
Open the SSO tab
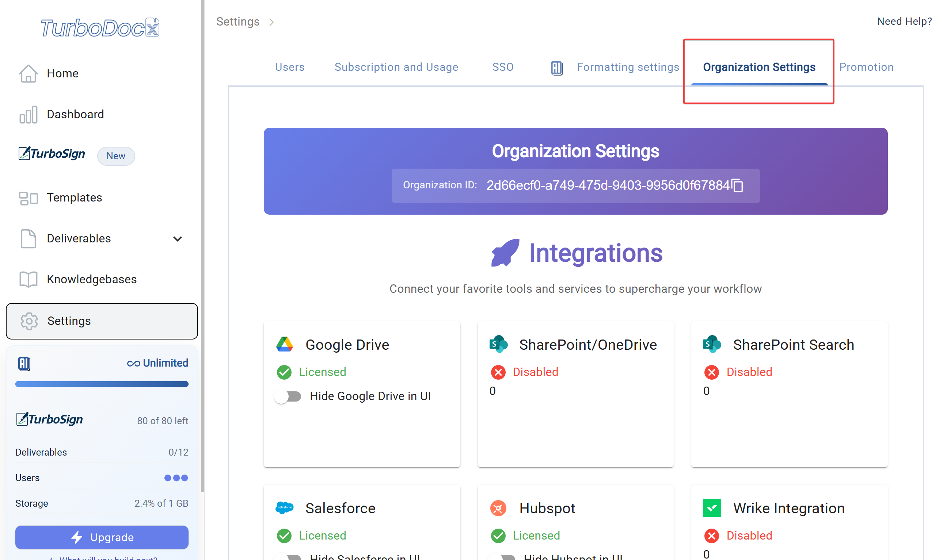pos(503,67)
